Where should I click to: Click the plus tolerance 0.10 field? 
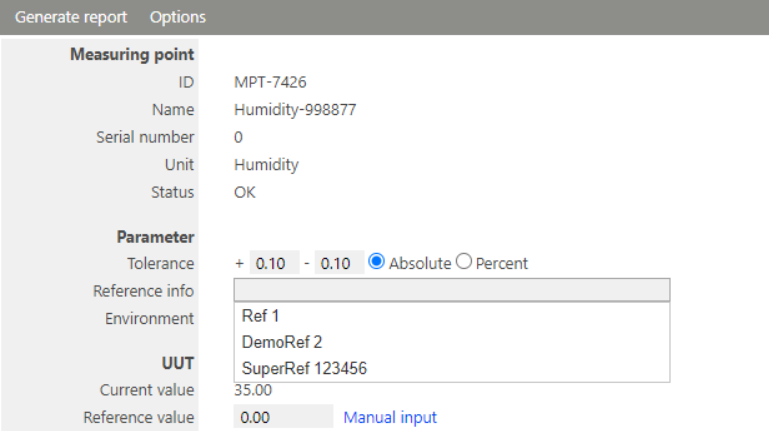(x=273, y=264)
